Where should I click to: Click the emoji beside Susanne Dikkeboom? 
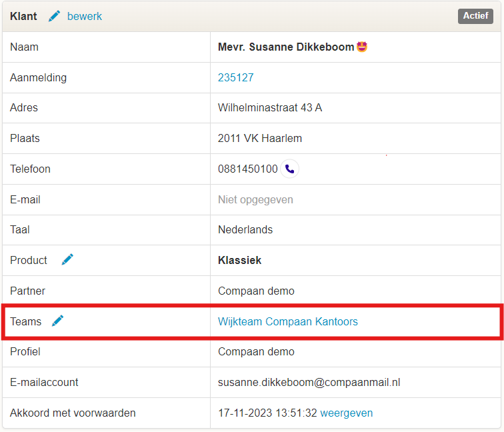(362, 47)
